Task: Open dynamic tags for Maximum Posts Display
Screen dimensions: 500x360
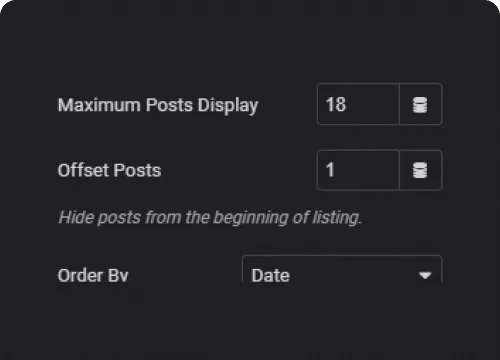Action: (x=421, y=104)
